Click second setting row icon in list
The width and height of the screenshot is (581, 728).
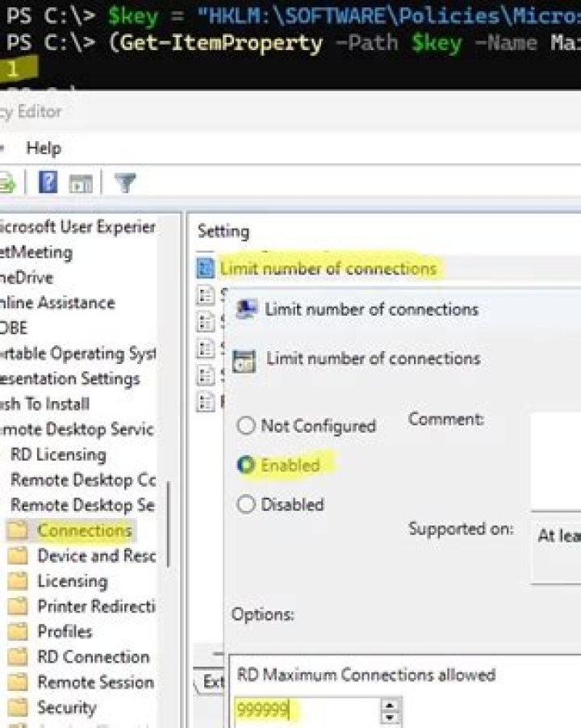pyautogui.click(x=205, y=295)
